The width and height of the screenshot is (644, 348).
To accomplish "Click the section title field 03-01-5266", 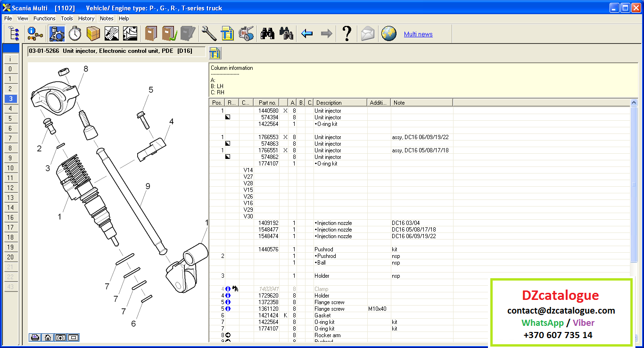I will coord(116,51).
